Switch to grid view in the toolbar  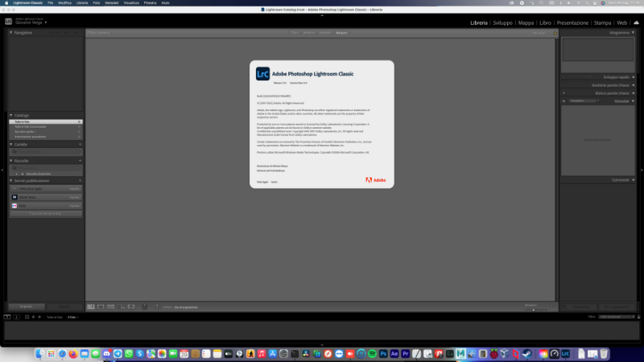91,307
